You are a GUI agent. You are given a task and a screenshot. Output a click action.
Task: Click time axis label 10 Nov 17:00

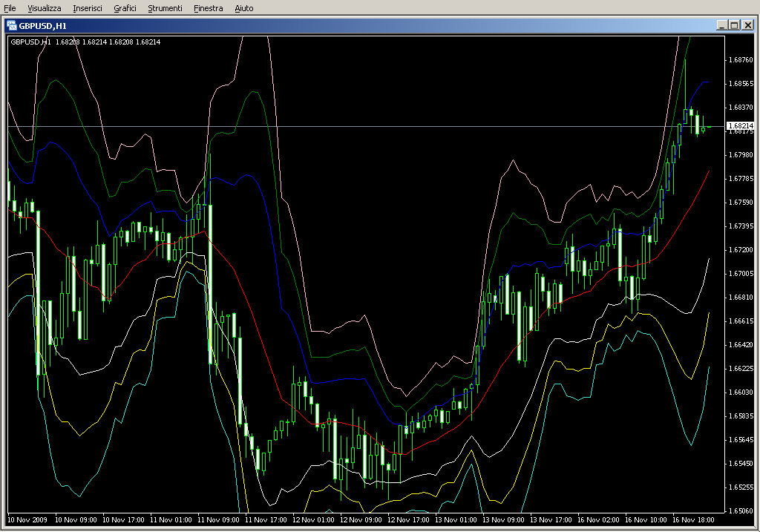tap(124, 520)
